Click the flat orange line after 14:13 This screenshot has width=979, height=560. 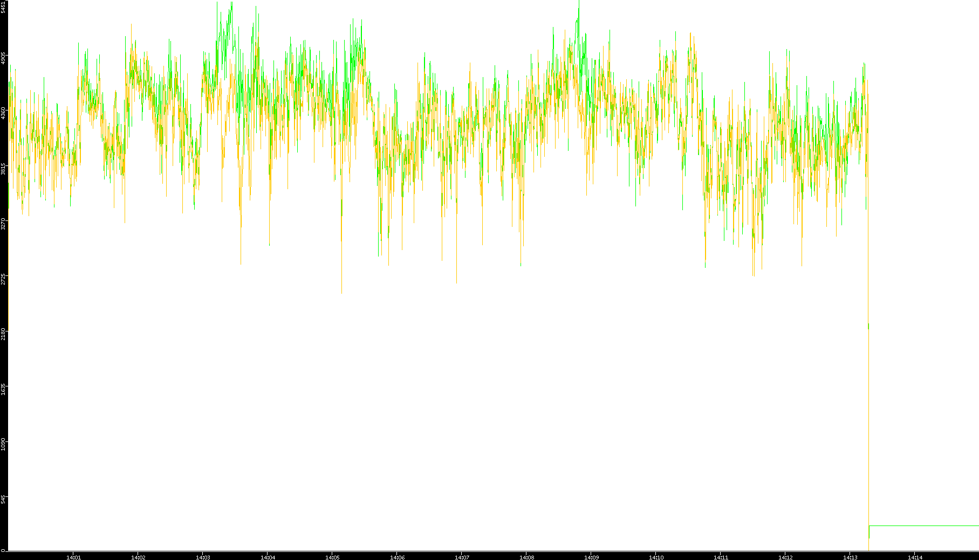(x=922, y=526)
